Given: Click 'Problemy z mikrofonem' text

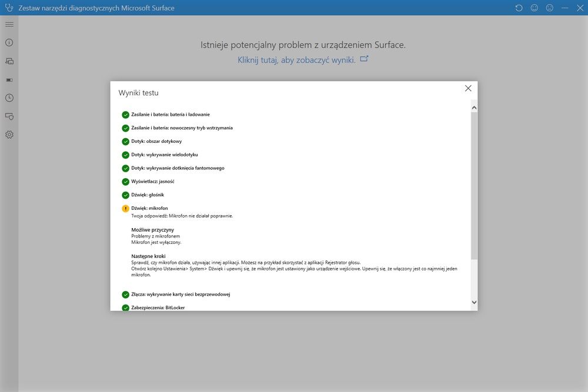Looking at the screenshot, I should tap(155, 236).
